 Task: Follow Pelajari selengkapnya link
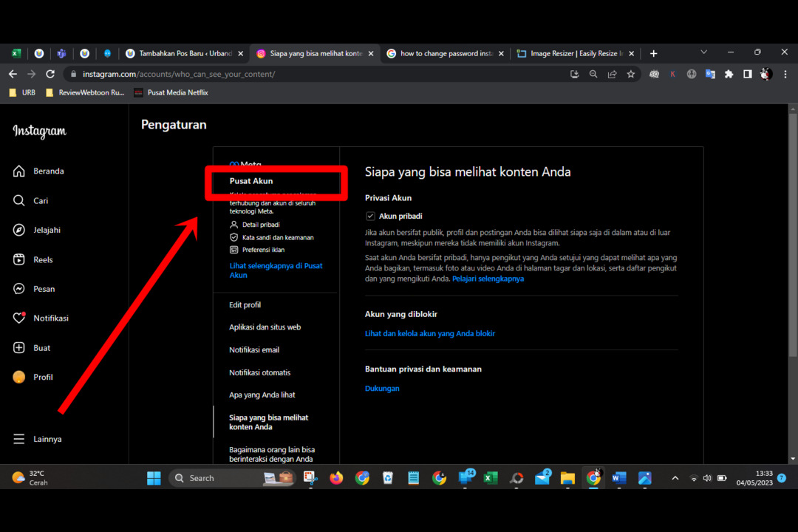[488, 279]
